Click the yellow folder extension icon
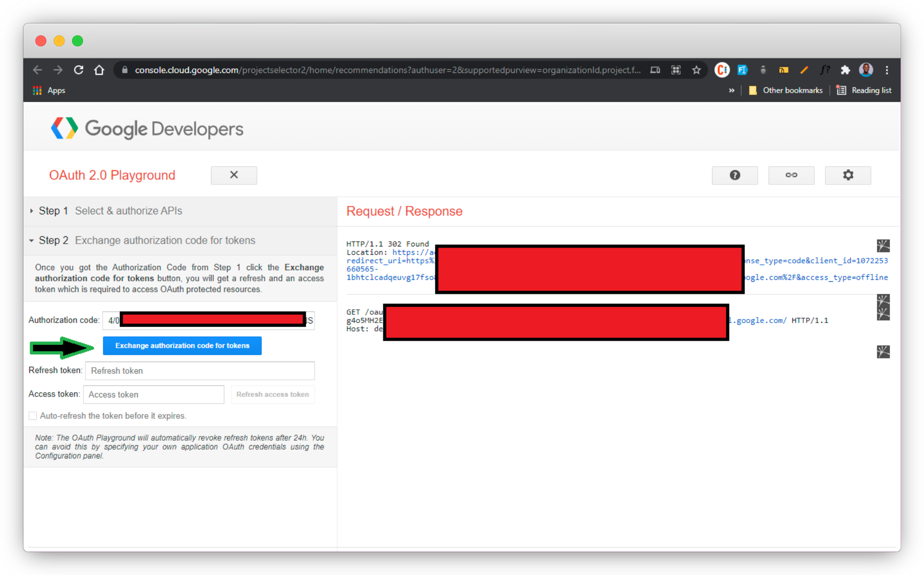Image resolution: width=924 pixels, height=575 pixels. (x=784, y=70)
